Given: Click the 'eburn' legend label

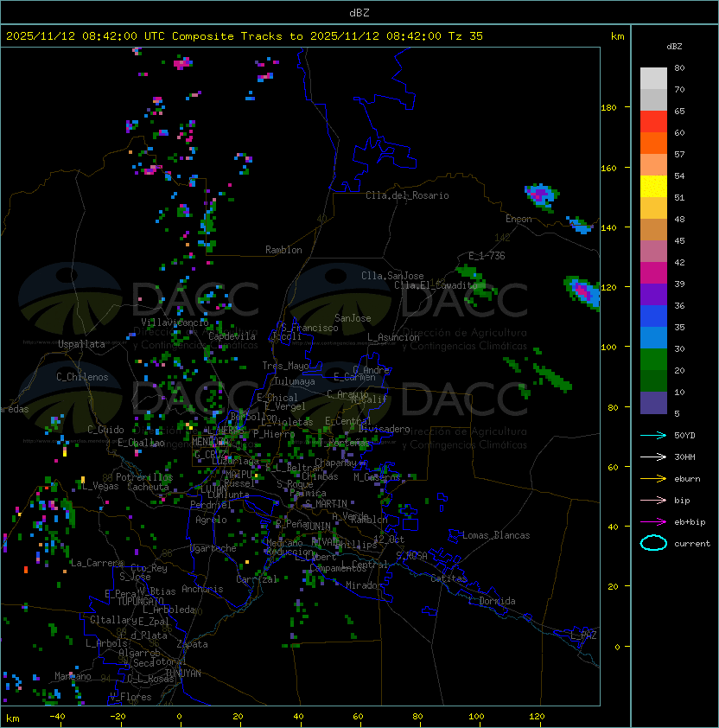Looking at the screenshot, I should [x=687, y=479].
